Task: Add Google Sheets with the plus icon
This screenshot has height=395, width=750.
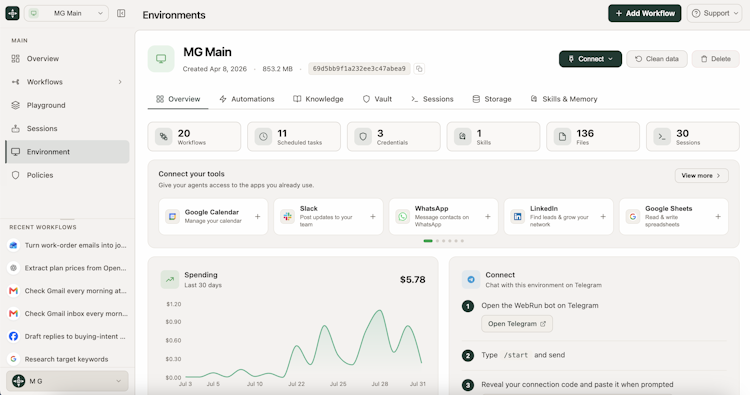Action: coord(718,217)
